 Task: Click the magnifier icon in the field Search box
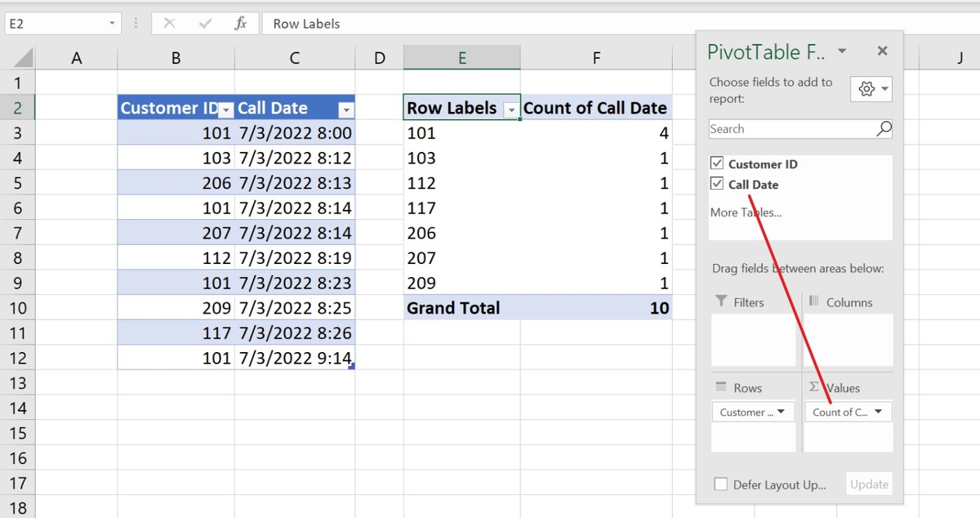pos(884,129)
